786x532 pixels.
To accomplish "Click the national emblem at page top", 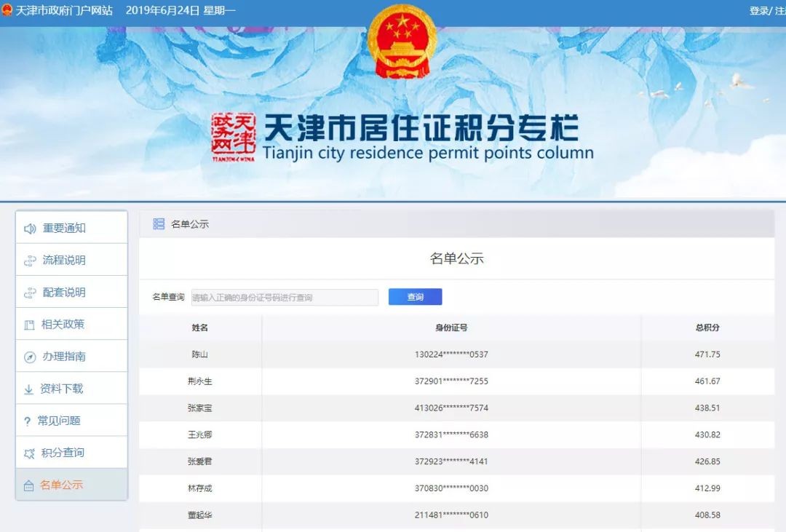I will pyautogui.click(x=401, y=41).
